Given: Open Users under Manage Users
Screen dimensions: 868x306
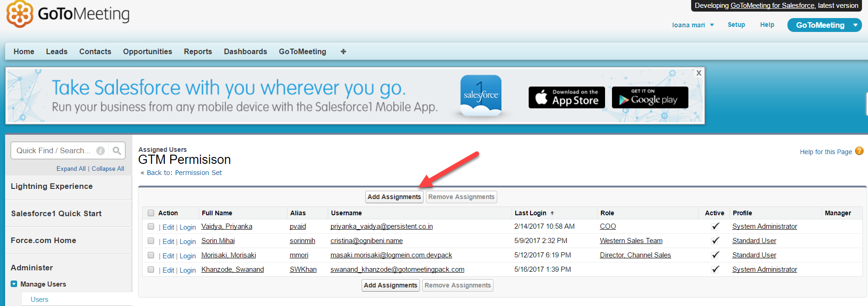Looking at the screenshot, I should [39, 300].
